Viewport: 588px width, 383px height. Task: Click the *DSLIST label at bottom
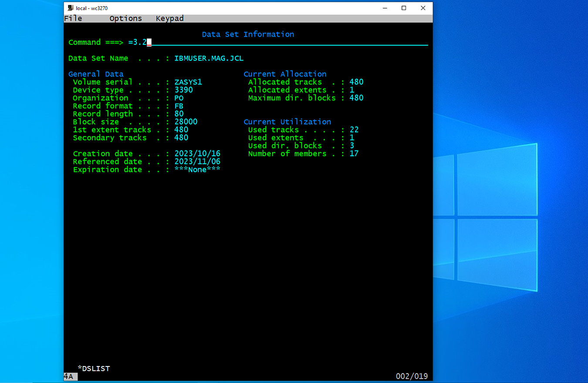click(94, 369)
